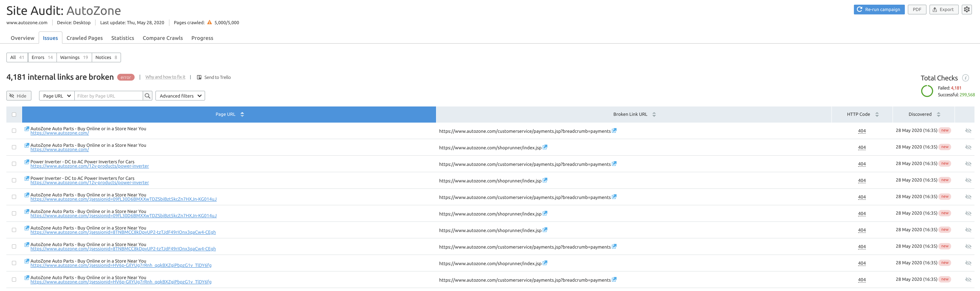Click the PDF button
Screen dimensions: 980x291
click(917, 10)
